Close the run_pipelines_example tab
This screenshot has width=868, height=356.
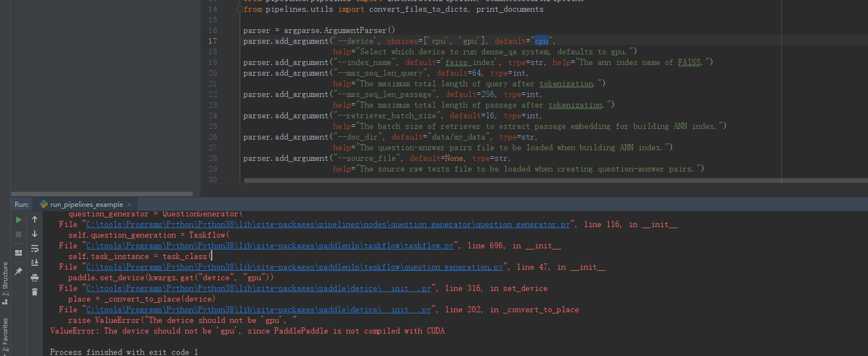click(x=129, y=204)
